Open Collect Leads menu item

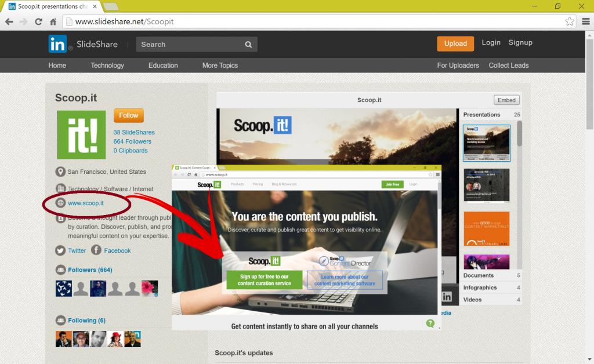click(x=509, y=65)
